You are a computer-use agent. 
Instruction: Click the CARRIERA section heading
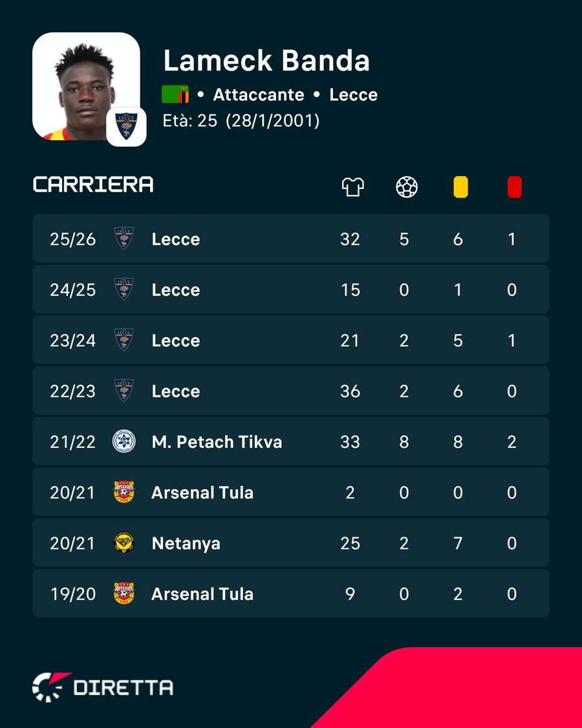pyautogui.click(x=93, y=184)
